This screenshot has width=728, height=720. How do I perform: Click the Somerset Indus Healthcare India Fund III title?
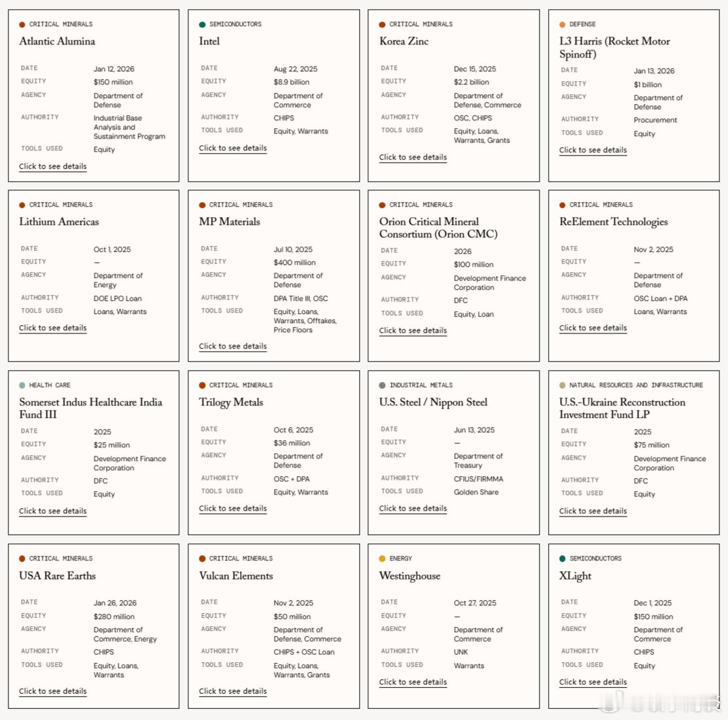[90, 408]
